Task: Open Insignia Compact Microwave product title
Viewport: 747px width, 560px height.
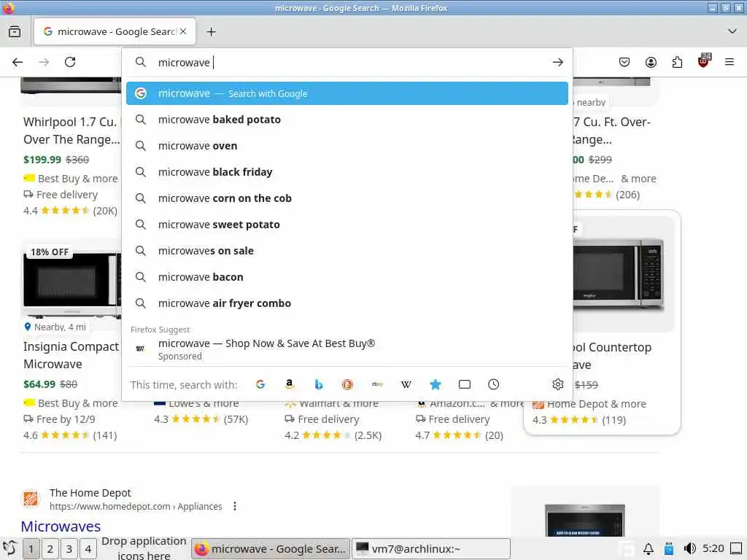Action: point(71,355)
